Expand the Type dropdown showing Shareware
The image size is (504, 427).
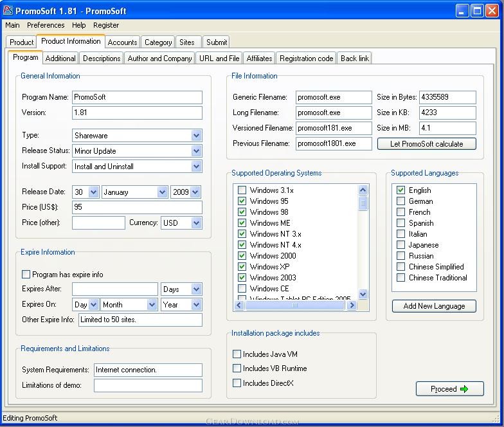pos(197,135)
